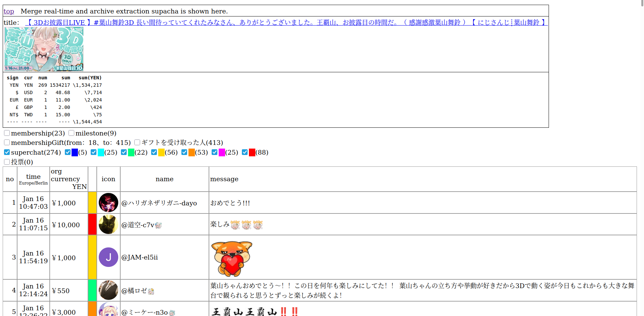The image size is (644, 316).
Task: Click the fox holding heart sticker
Action: [x=231, y=258]
